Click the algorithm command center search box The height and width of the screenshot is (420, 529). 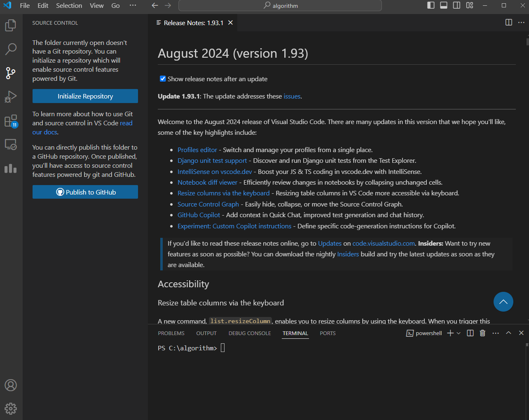pos(280,5)
